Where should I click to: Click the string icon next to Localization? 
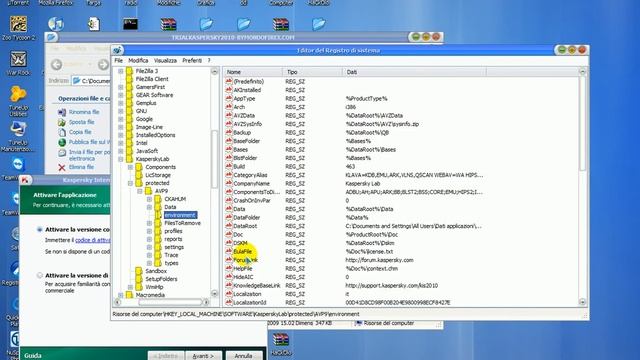pos(229,294)
